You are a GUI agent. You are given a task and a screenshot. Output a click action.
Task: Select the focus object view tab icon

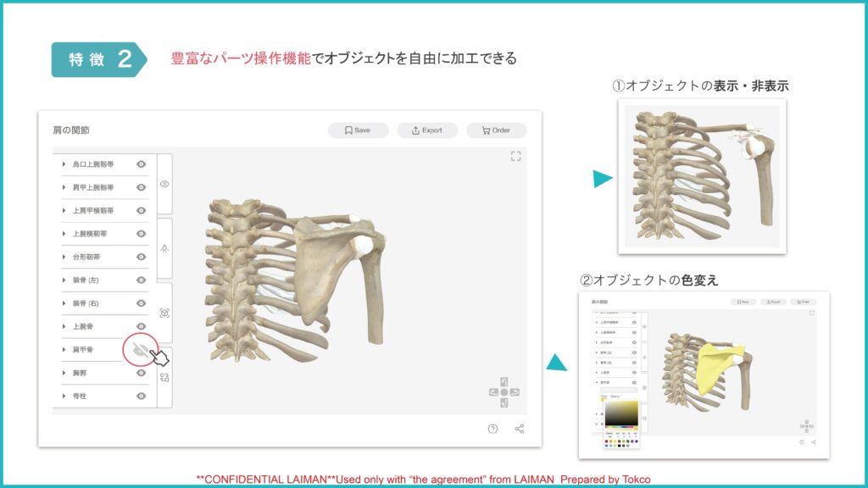pos(164,313)
